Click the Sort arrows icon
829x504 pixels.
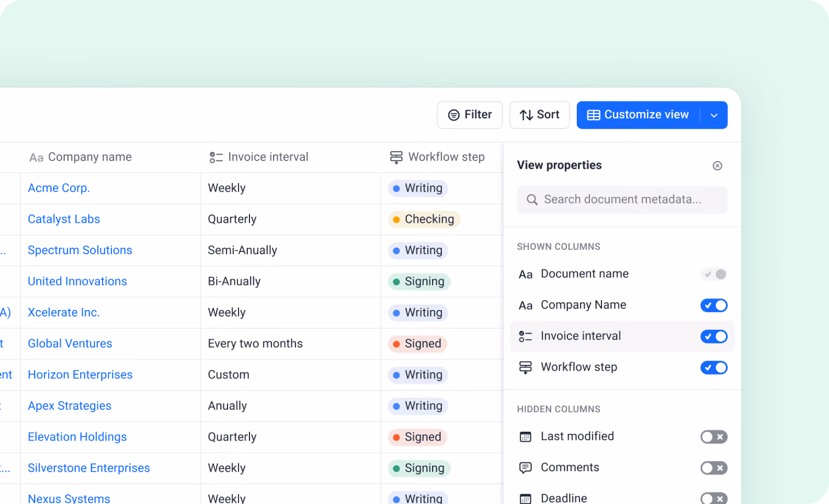526,115
